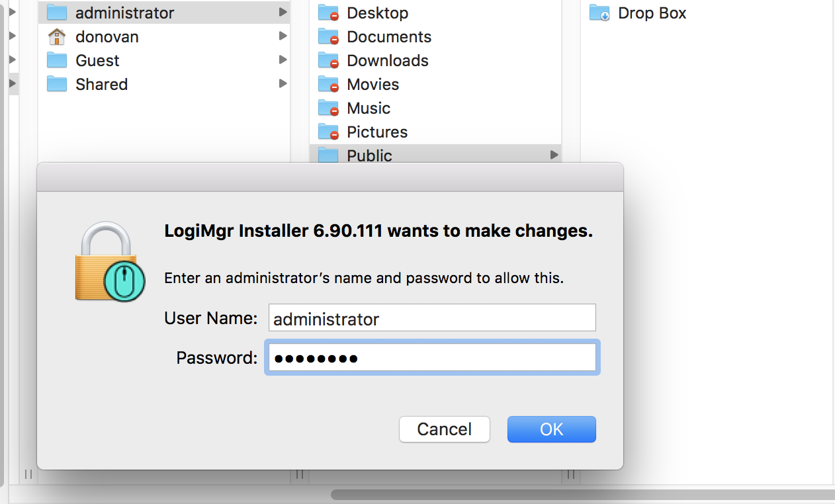Select the "Shared" row text
Viewport: 835px width, 504px height.
click(101, 84)
